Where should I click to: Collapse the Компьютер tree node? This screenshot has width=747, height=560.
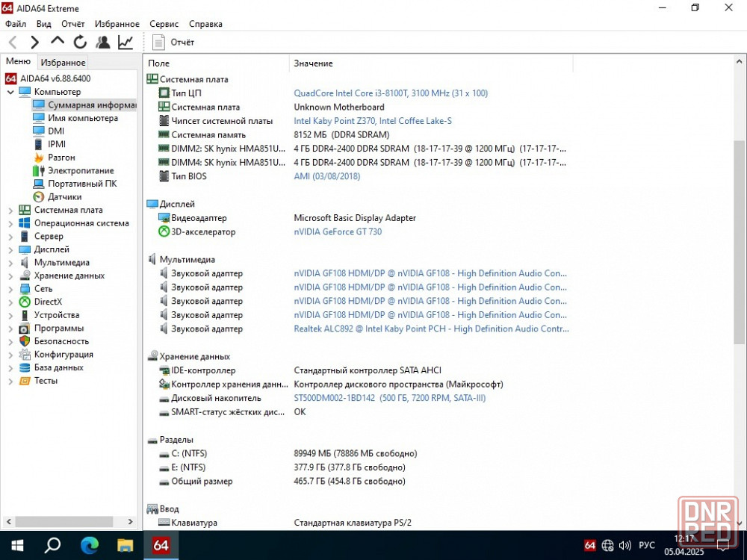(x=10, y=92)
